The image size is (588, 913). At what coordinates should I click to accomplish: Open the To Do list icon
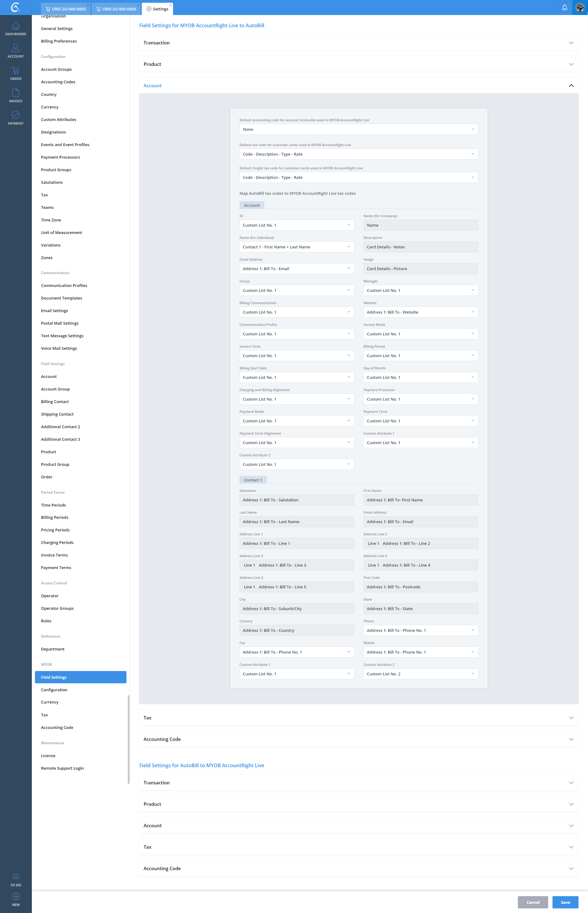tap(16, 877)
